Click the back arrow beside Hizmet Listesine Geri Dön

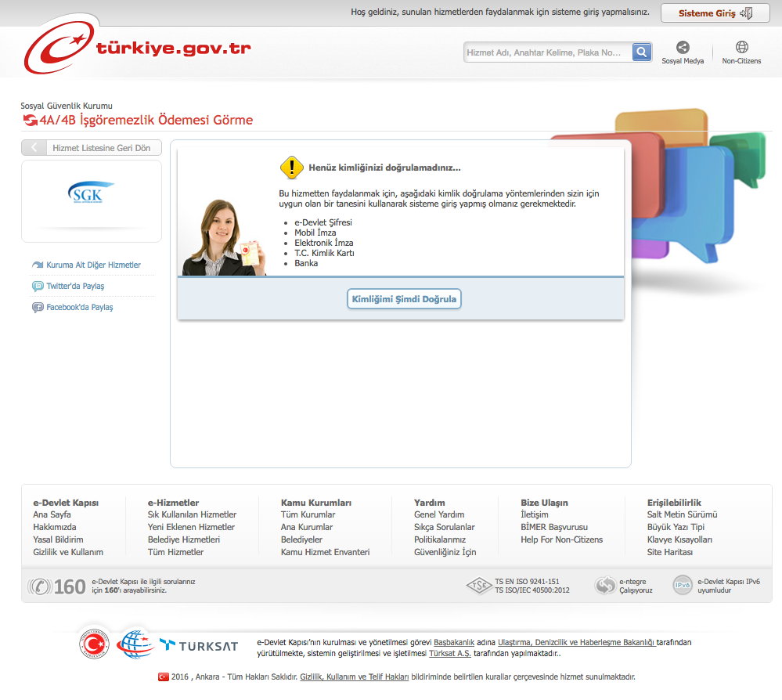click(34, 148)
